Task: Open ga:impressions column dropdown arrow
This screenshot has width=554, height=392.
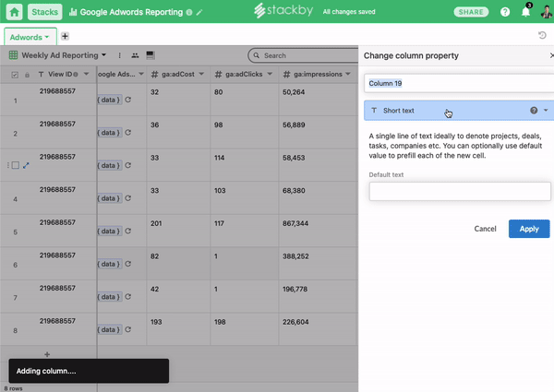Action: pos(348,74)
